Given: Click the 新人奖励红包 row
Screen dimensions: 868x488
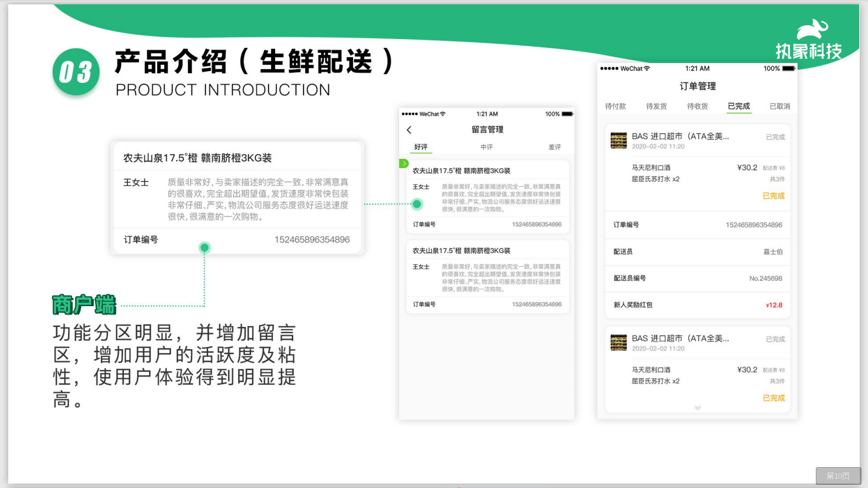Looking at the screenshot, I should pyautogui.click(x=697, y=305).
